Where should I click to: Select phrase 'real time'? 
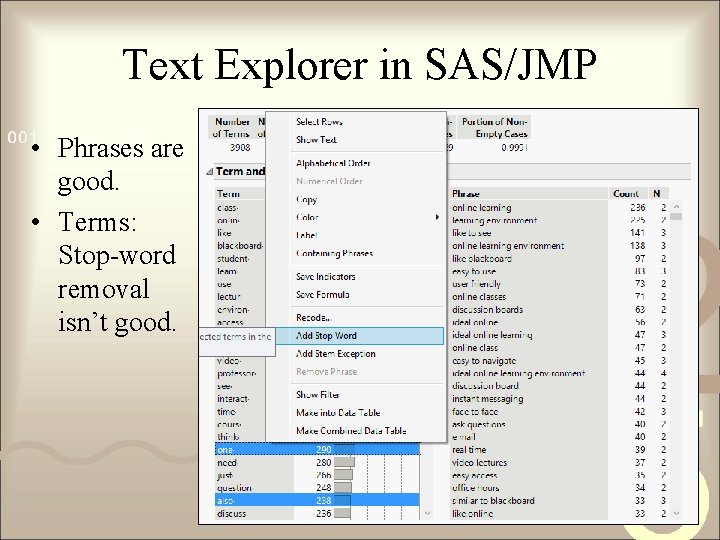tap(469, 450)
